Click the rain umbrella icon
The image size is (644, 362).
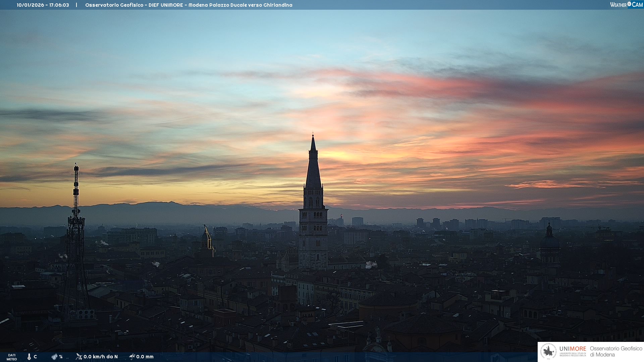pyautogui.click(x=132, y=357)
